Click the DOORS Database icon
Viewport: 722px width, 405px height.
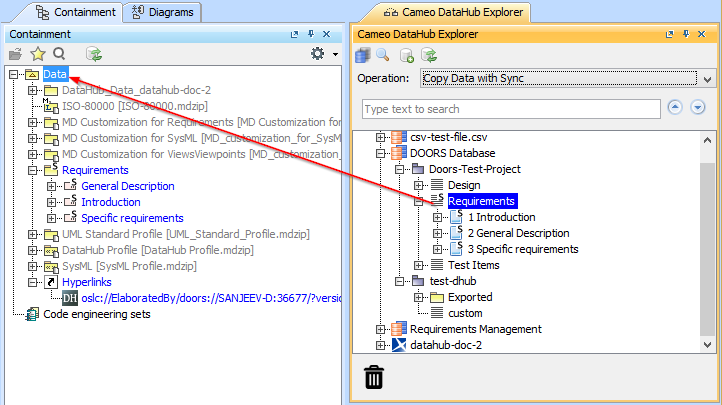point(399,153)
